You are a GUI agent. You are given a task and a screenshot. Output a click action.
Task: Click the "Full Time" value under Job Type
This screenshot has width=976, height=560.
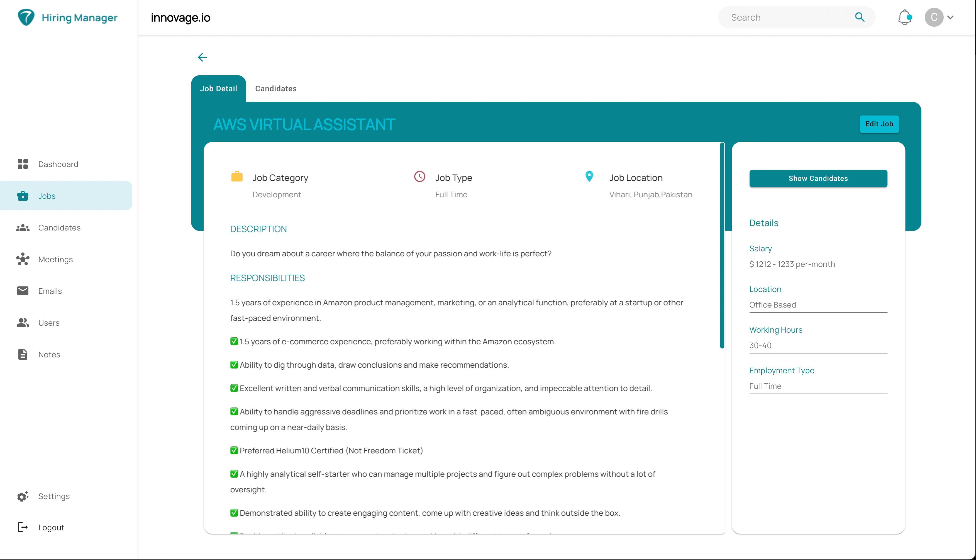click(451, 195)
